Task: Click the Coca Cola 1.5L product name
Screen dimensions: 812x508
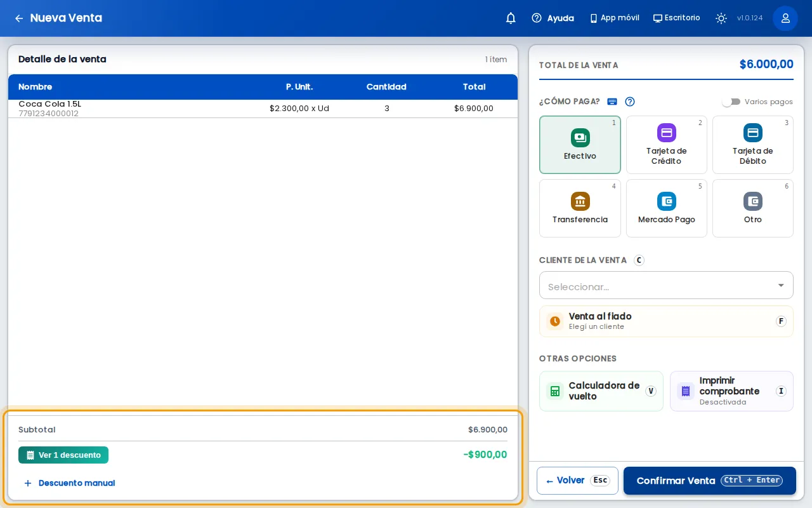Action: tap(49, 104)
